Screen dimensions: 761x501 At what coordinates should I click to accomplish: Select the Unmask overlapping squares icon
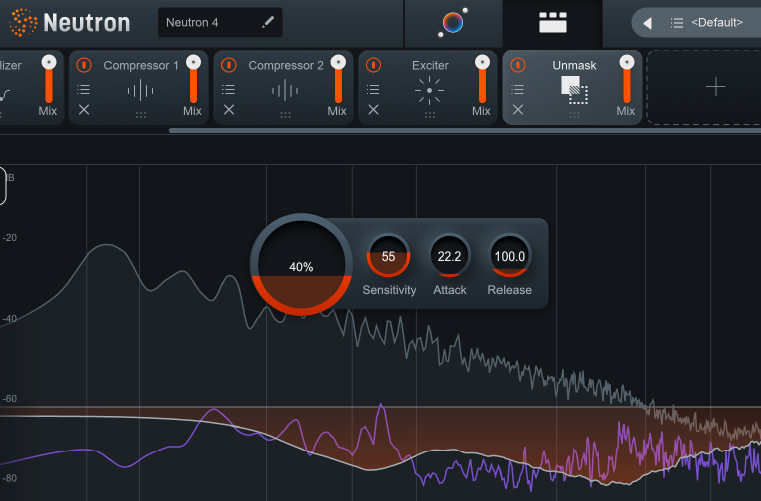click(574, 90)
